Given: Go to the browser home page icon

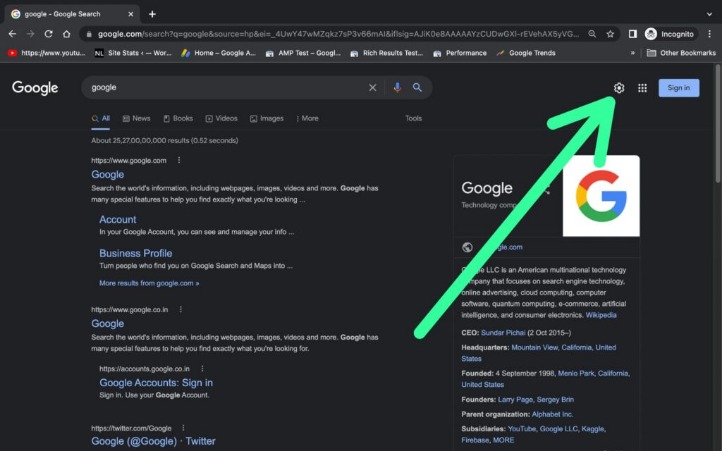Looking at the screenshot, I should point(68,33).
